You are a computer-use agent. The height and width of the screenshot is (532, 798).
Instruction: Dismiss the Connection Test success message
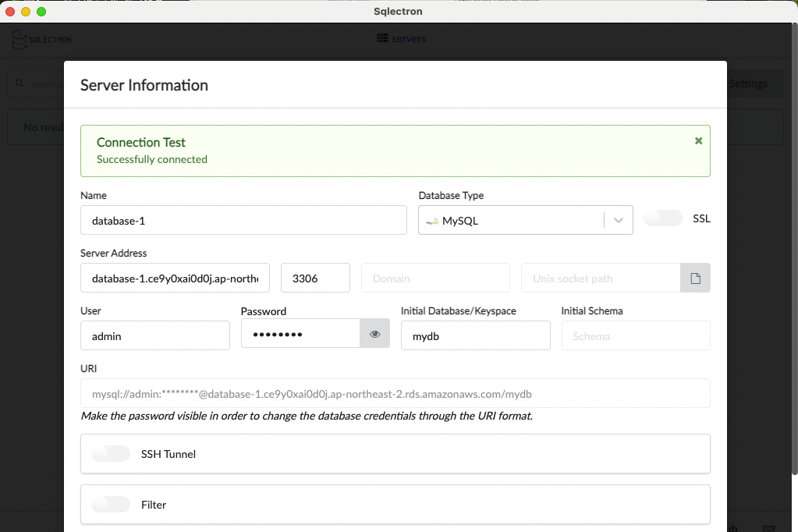[x=698, y=141]
